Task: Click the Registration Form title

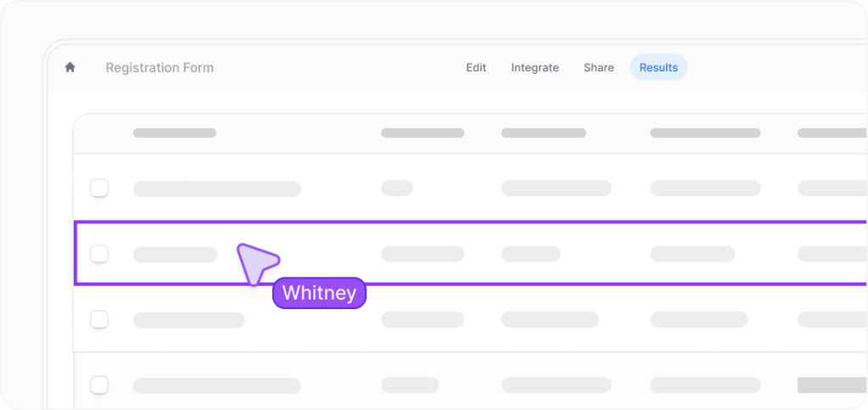Action: (160, 67)
